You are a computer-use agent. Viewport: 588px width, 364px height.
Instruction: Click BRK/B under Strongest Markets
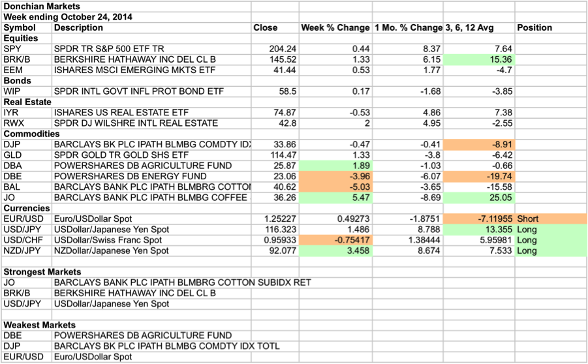27,293
